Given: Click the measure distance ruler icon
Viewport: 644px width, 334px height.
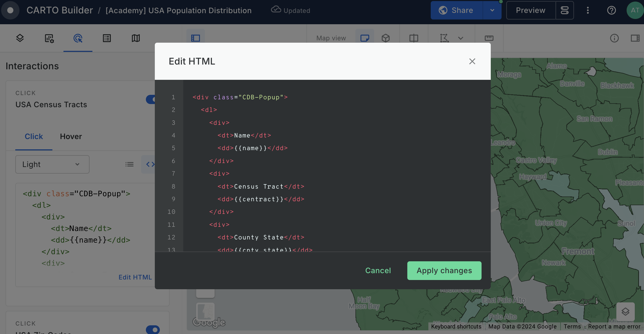Looking at the screenshot, I should 489,38.
